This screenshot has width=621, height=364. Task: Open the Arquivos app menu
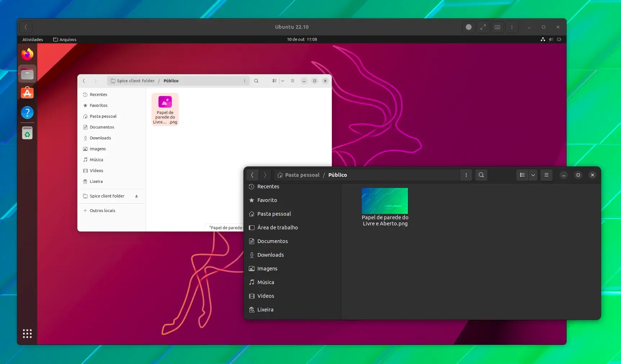[x=65, y=40]
